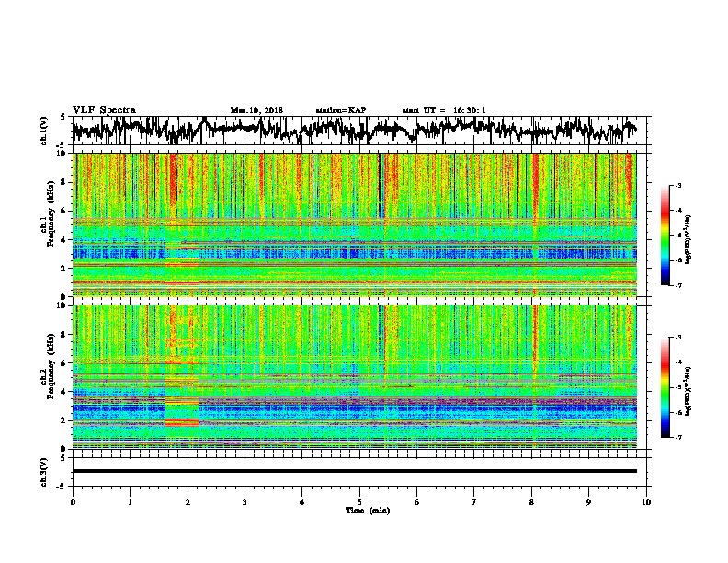Click time axis tick label "10"
728x563 pixels.
(646, 501)
